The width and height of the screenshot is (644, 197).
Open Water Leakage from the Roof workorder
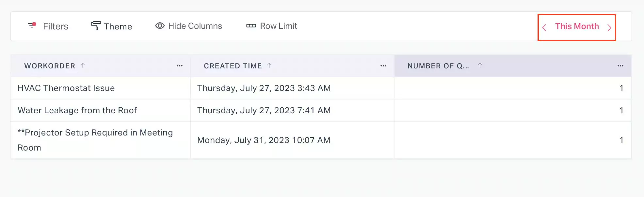point(77,110)
